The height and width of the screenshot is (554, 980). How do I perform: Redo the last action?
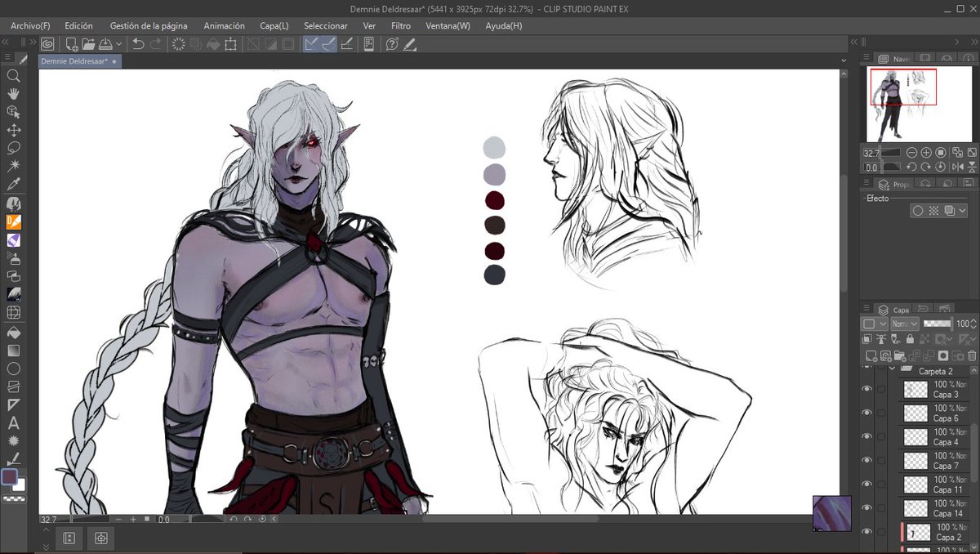pos(156,44)
